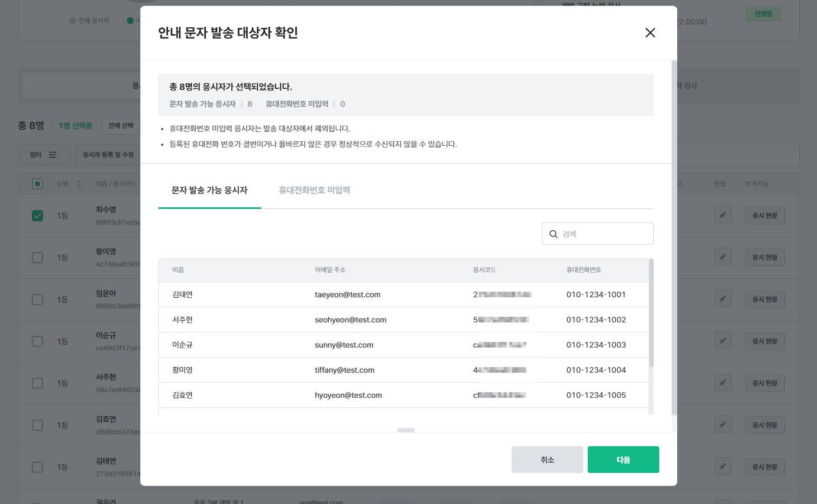The height and width of the screenshot is (504, 817).
Task: Click edit pencil icon for 이순규 row
Action: point(722,341)
